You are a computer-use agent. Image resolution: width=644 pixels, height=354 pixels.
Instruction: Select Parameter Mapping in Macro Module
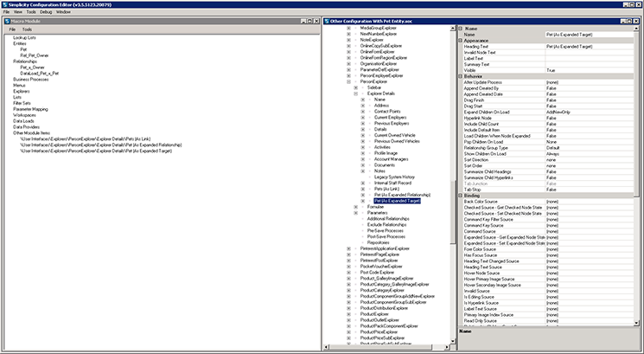click(30, 109)
